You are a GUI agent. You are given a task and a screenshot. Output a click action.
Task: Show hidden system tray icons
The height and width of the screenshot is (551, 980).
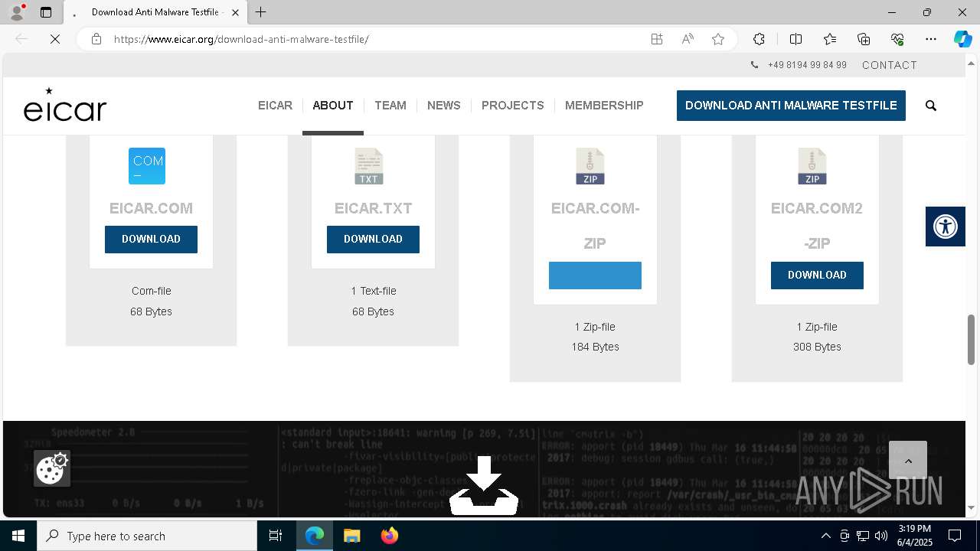(825, 536)
